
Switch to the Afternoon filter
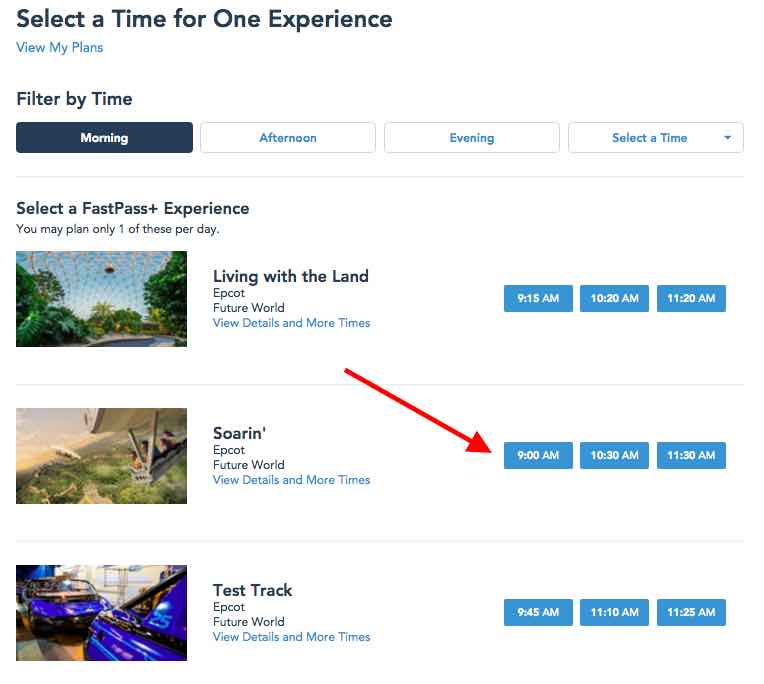[x=288, y=137]
